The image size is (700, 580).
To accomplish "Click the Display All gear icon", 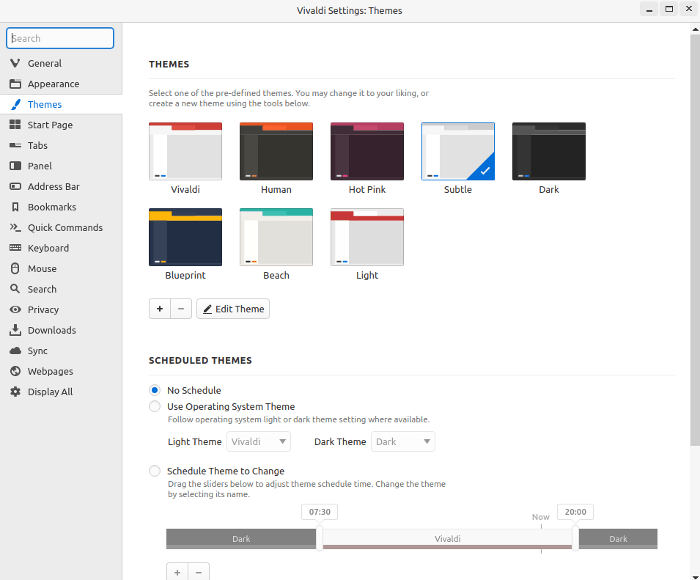I will pyautogui.click(x=15, y=392).
